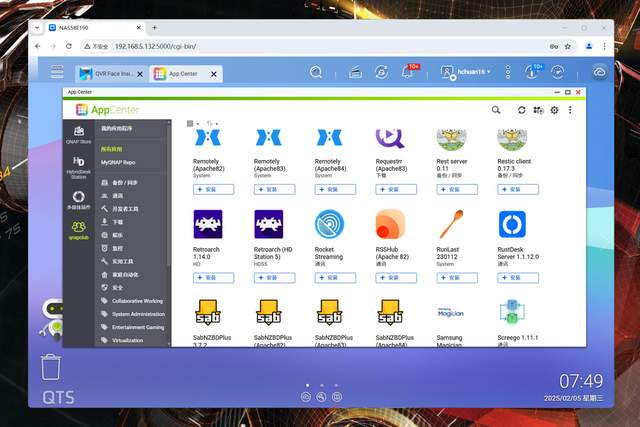Open App Center manual install icon
The image size is (640, 427).
click(538, 110)
